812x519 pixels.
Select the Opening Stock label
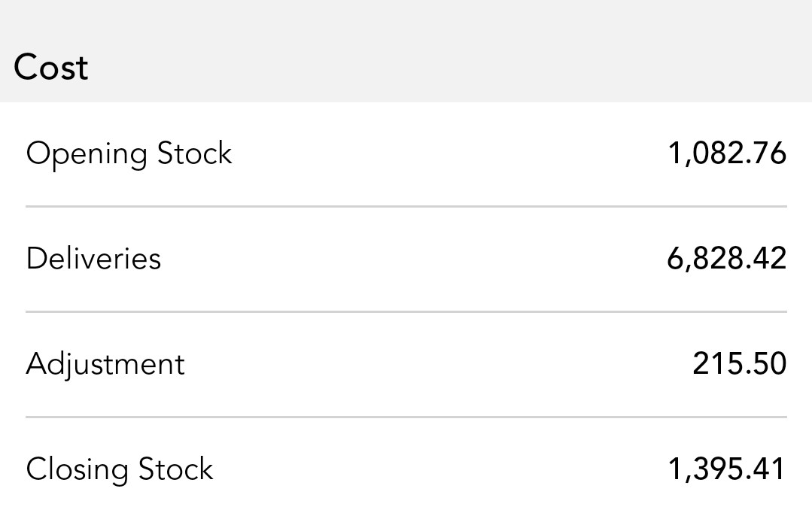(x=129, y=154)
